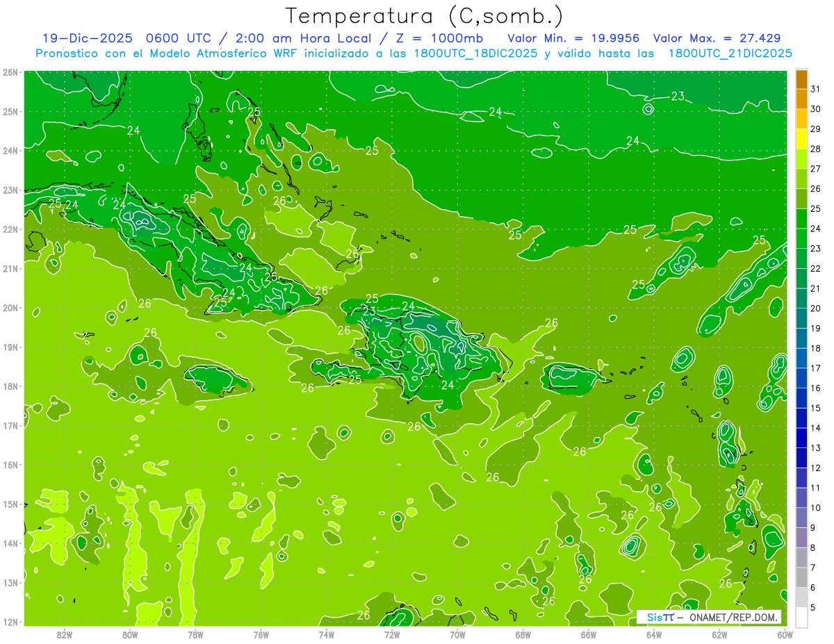Click the 64W longitude axis label
834x644 pixels.
pyautogui.click(x=654, y=634)
